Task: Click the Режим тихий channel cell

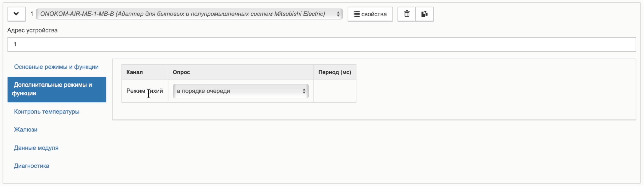Action: pyautogui.click(x=144, y=91)
